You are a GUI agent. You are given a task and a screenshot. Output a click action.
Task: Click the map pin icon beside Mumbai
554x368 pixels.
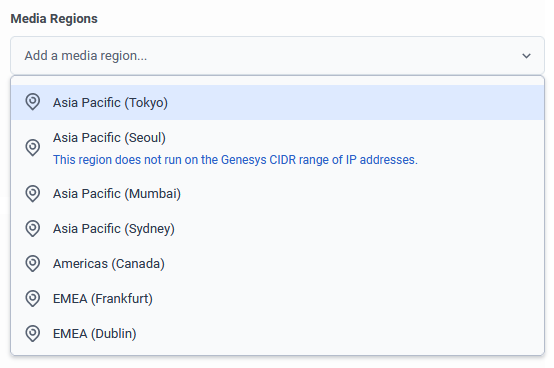click(33, 194)
